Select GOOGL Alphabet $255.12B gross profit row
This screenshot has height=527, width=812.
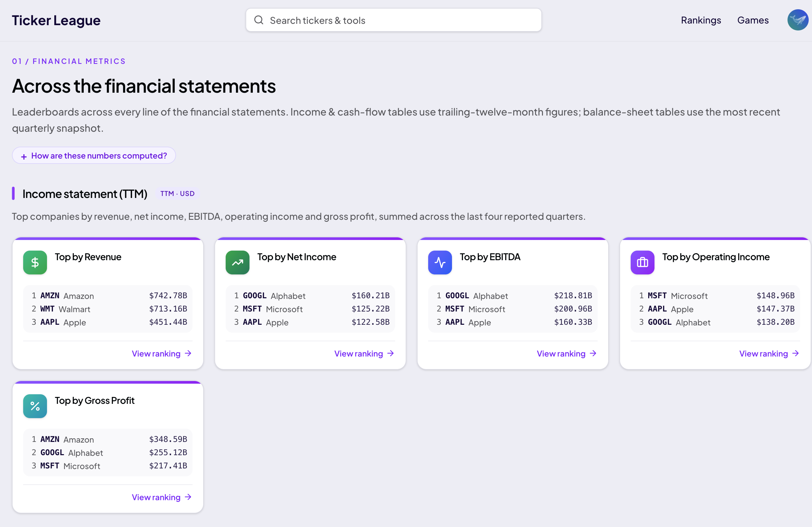(x=108, y=453)
